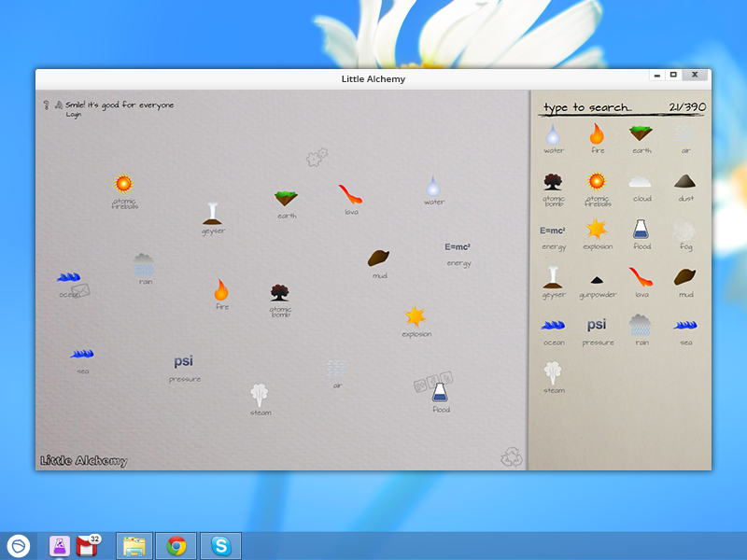Choose geyser in the library panel

pyautogui.click(x=553, y=283)
